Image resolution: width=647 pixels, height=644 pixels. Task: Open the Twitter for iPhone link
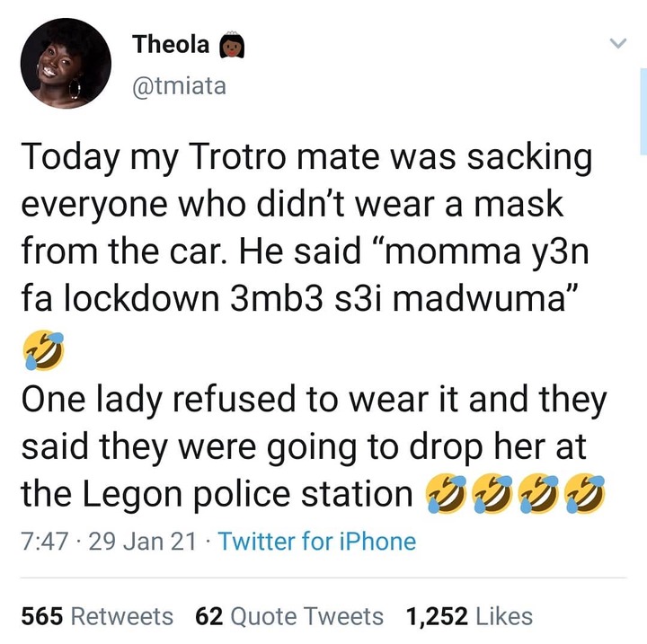pos(317,542)
